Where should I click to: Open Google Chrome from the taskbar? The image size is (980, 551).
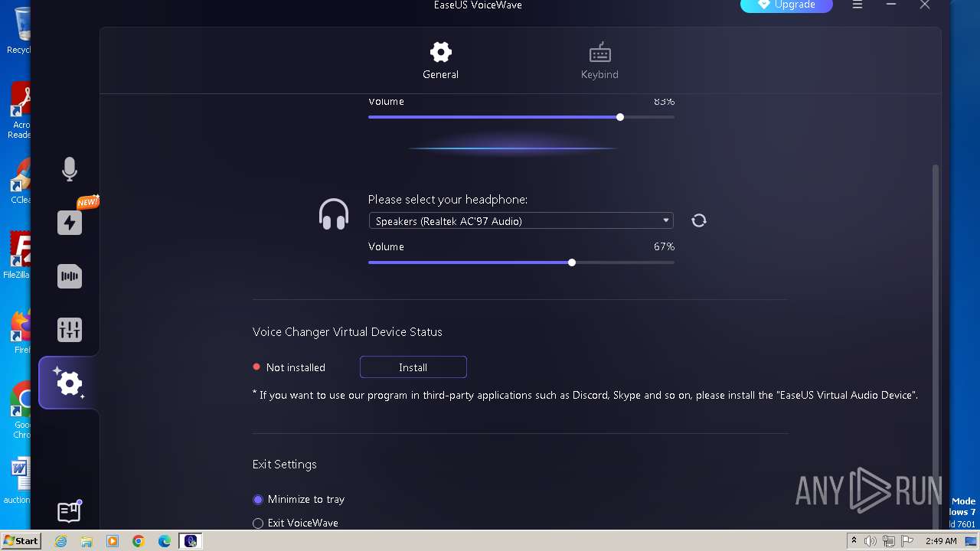[139, 541]
